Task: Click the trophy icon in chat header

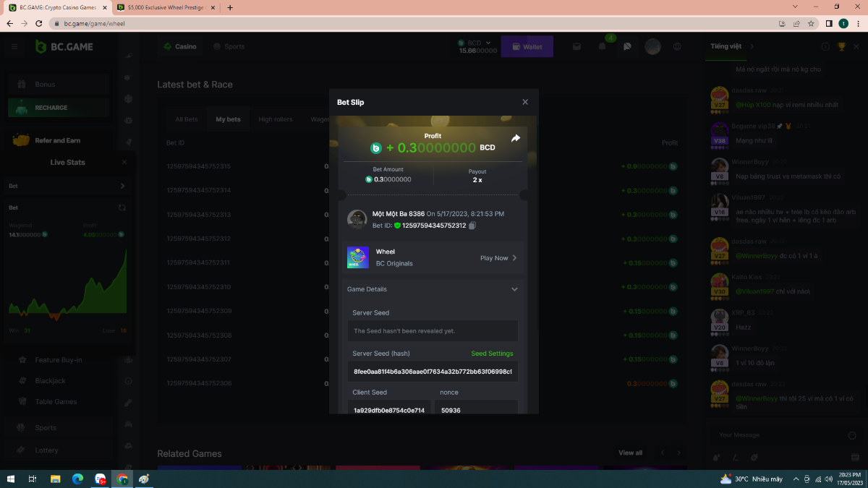Action: tap(841, 46)
